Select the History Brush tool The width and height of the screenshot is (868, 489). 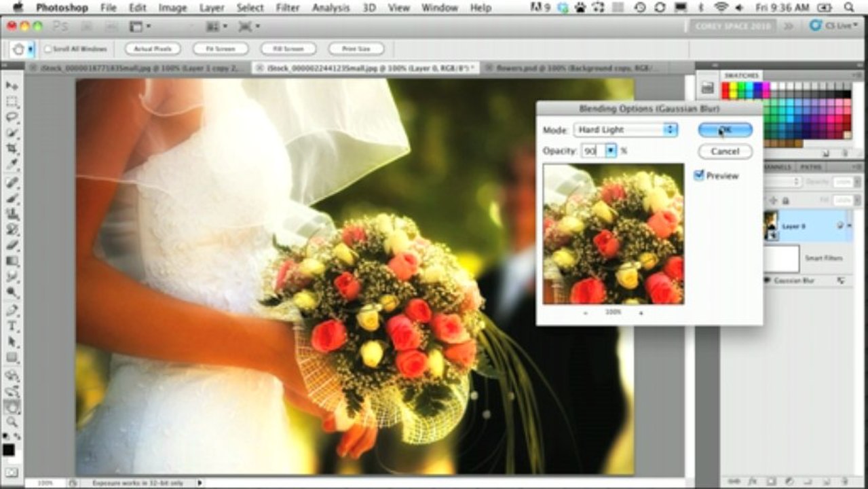click(x=12, y=230)
